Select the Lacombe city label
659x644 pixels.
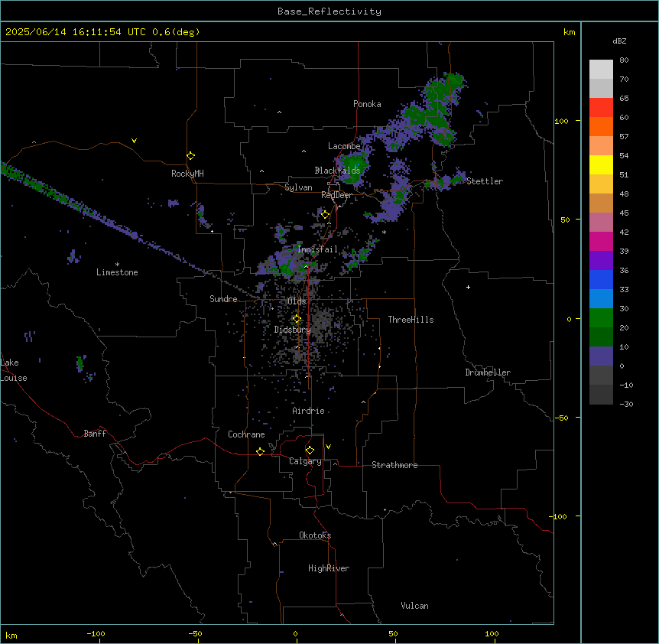point(344,146)
